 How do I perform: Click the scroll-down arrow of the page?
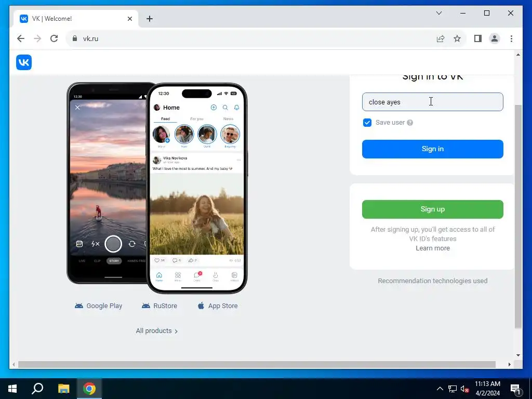518,355
